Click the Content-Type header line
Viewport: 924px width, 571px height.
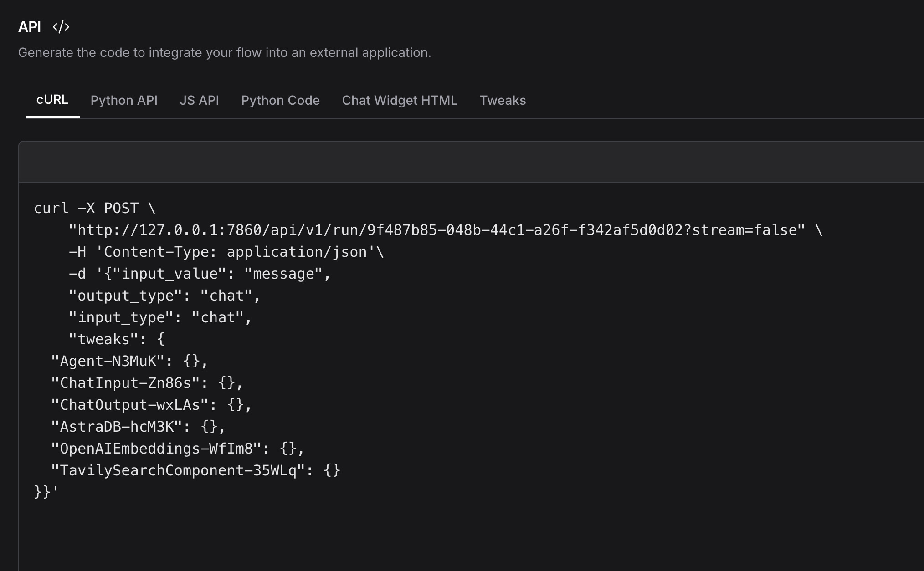click(x=226, y=251)
